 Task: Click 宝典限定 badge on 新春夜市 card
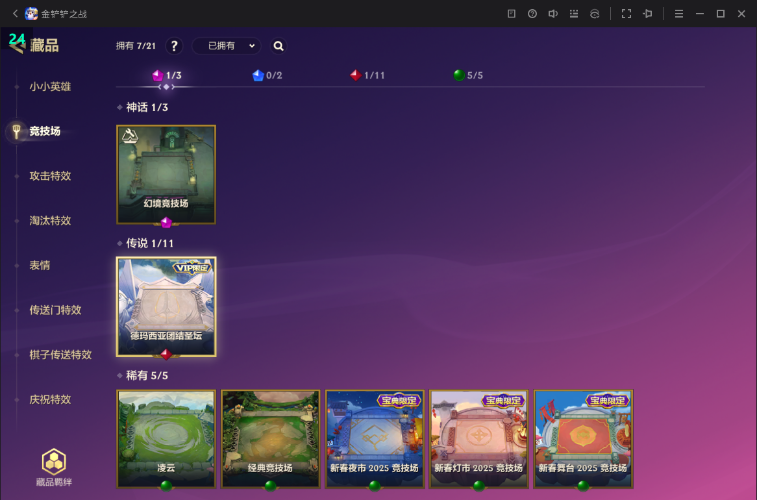pos(399,400)
